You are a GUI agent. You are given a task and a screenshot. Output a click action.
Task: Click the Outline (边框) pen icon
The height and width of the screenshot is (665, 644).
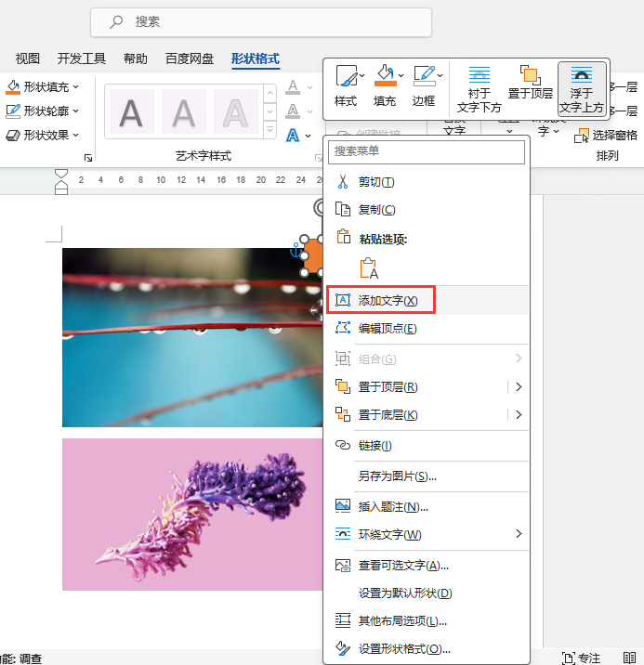tap(425, 76)
